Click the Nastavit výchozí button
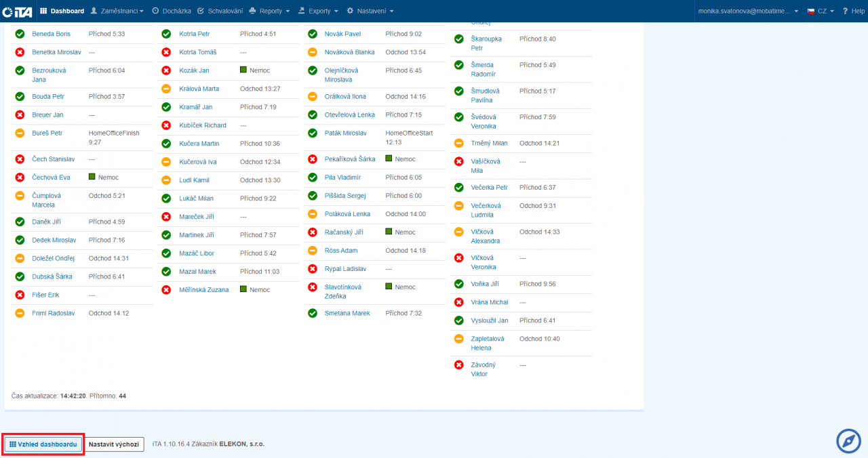 (x=115, y=444)
